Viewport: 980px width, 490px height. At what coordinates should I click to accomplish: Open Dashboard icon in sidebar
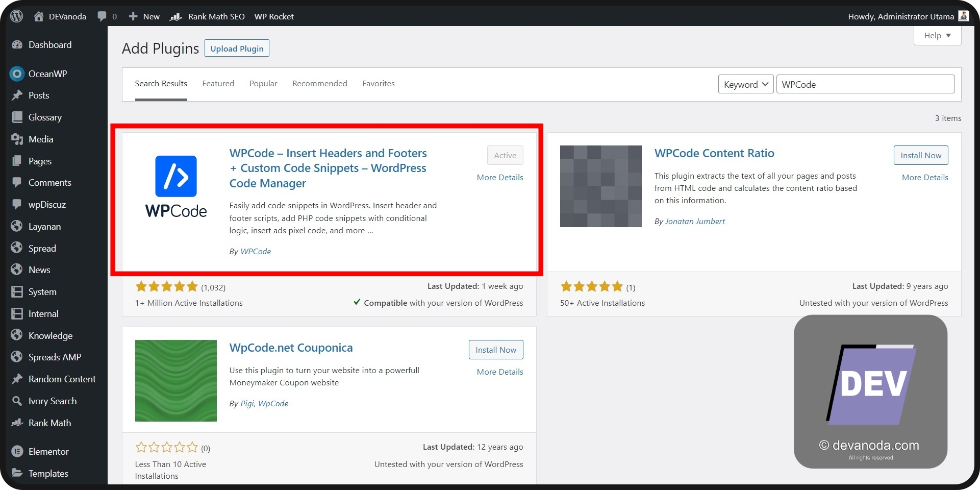(x=17, y=45)
